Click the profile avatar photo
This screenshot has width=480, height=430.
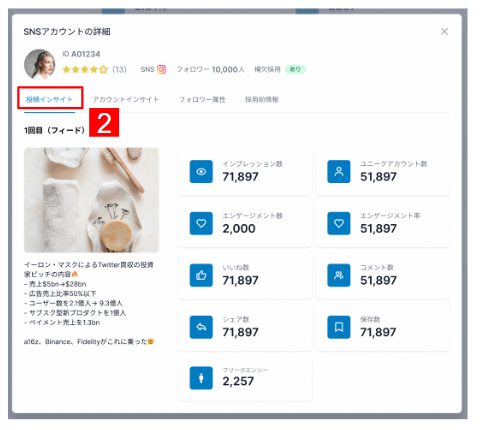(x=40, y=64)
